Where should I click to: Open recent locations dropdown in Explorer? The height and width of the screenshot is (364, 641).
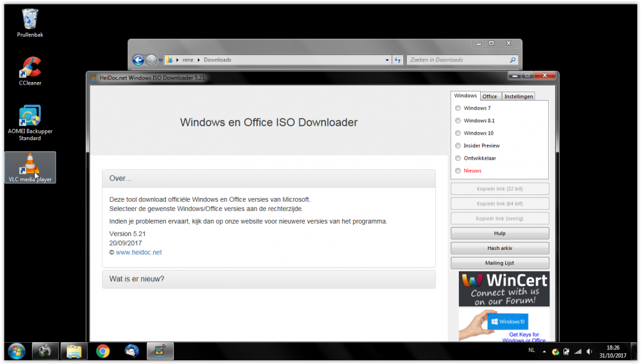pos(161,60)
